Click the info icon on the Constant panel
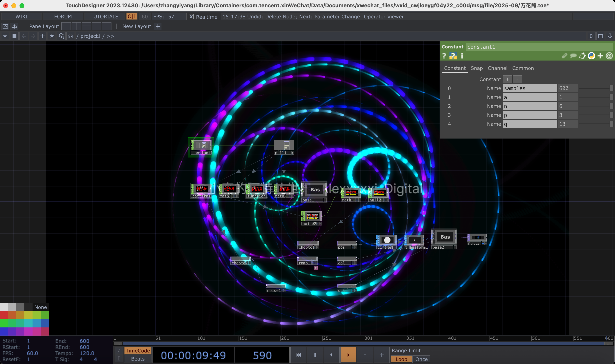Viewport: 615px width, 364px height. (462, 56)
